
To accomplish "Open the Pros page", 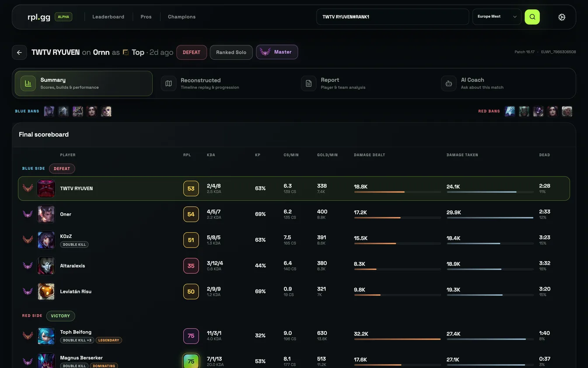I will click(x=146, y=17).
